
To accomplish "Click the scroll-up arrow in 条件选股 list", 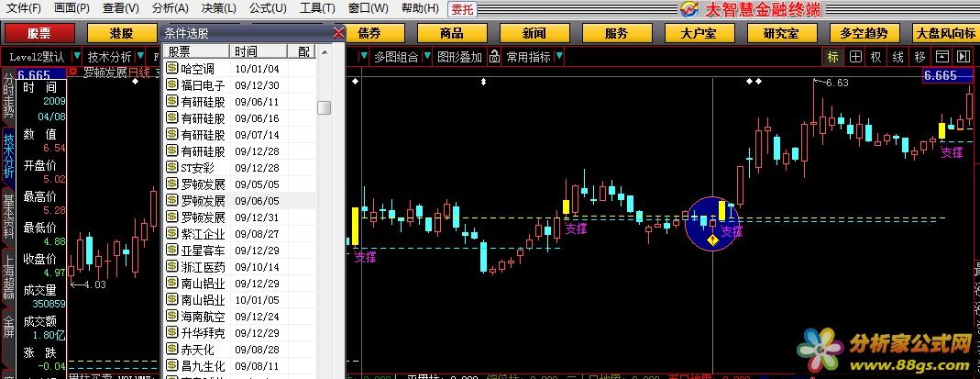I will [324, 52].
